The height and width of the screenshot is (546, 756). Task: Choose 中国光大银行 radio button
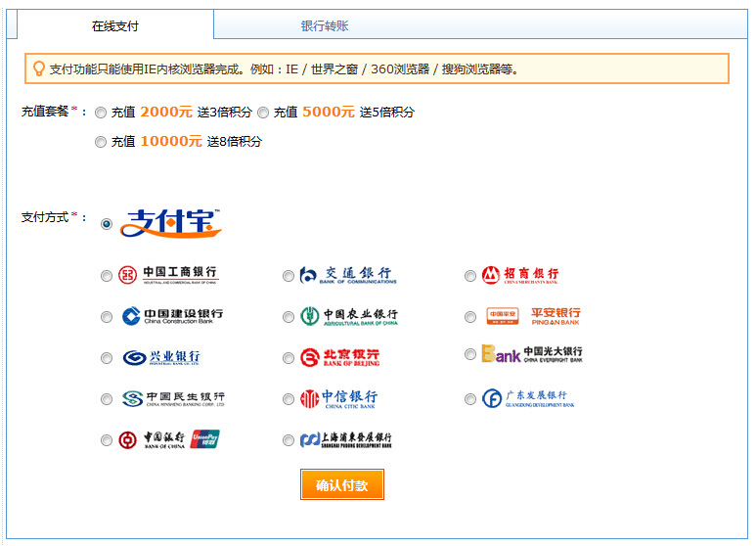pyautogui.click(x=470, y=354)
